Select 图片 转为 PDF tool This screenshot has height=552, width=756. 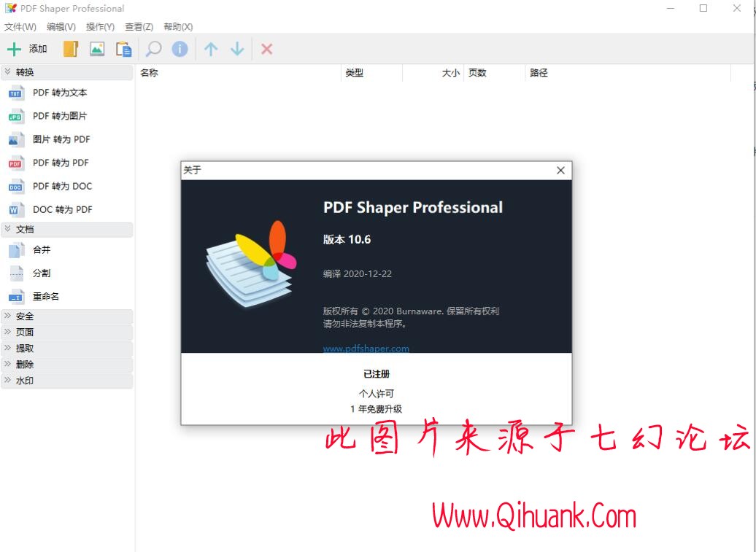pyautogui.click(x=61, y=139)
